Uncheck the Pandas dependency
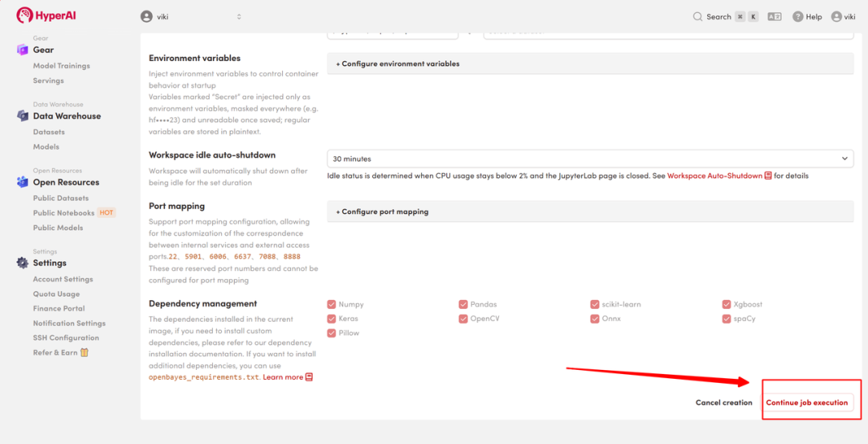The height and width of the screenshot is (444, 868). pos(464,304)
